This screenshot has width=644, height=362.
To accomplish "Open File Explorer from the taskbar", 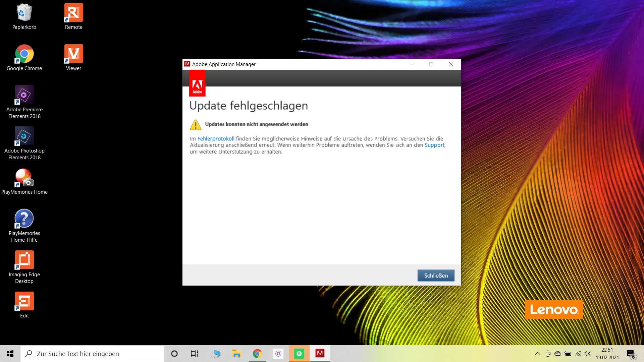I will tap(237, 354).
